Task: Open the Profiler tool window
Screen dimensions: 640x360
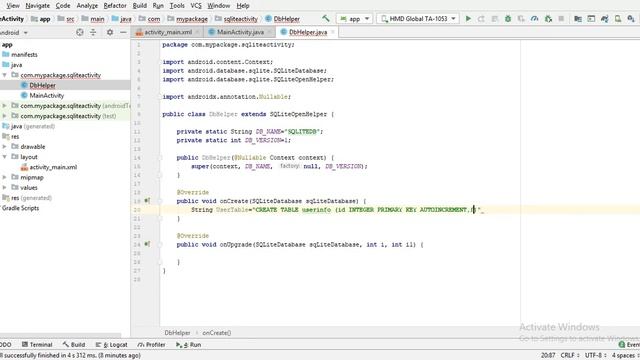Action: 151,344
